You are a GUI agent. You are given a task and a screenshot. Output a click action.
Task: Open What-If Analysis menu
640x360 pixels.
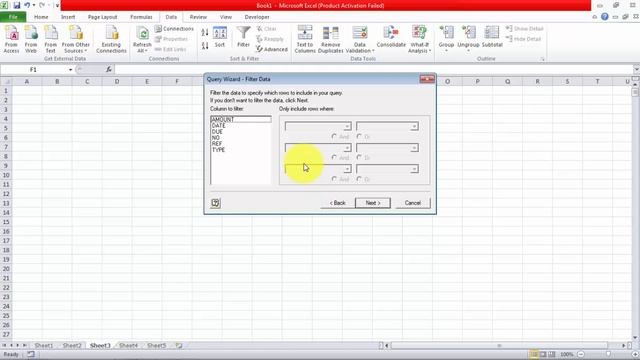coord(419,39)
